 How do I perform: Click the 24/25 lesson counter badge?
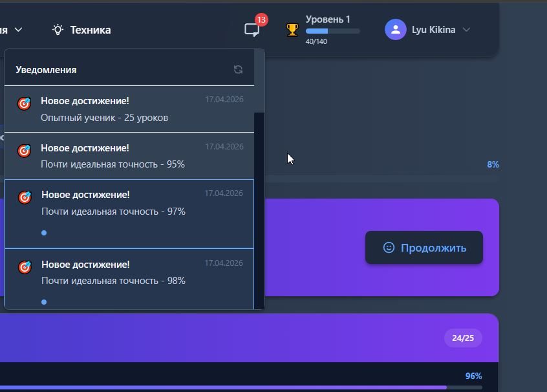462,338
